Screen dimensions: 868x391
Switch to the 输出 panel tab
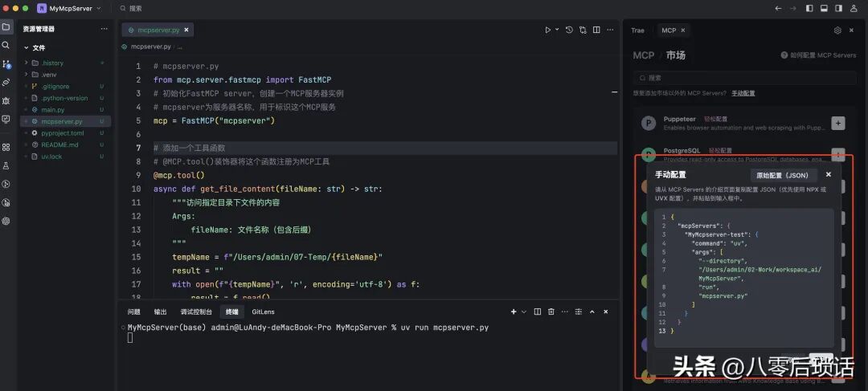pos(160,312)
